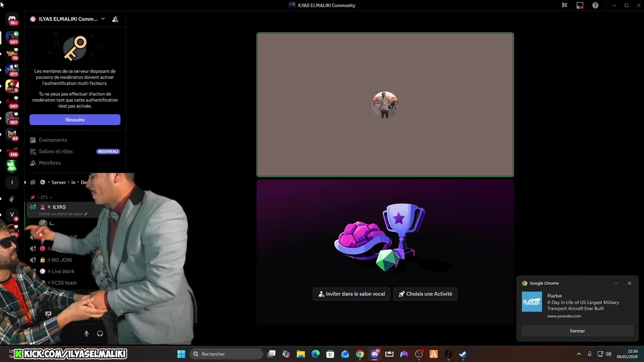644x362 pixels.
Task: Click the screen share icon
Action: tap(48, 314)
